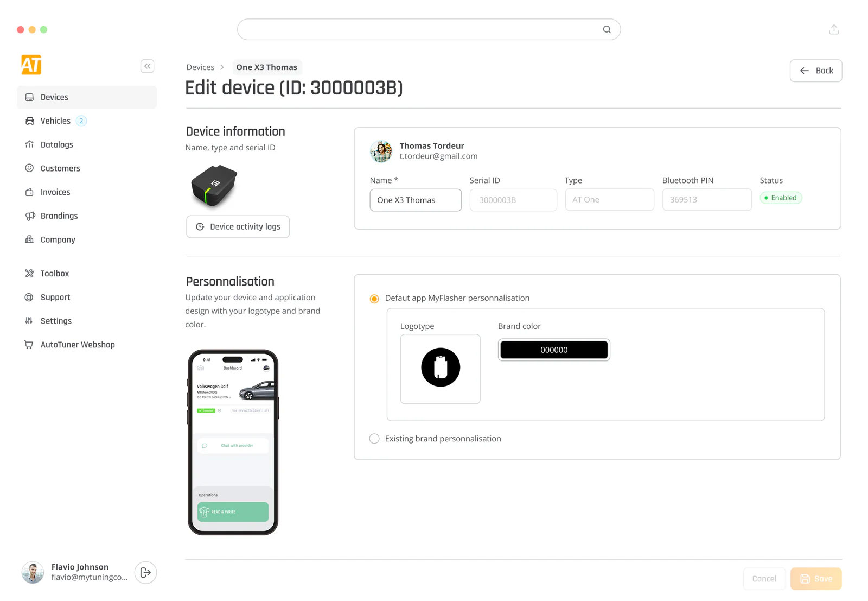Open Vehicles in the sidebar
The width and height of the screenshot is (868, 601).
click(55, 121)
